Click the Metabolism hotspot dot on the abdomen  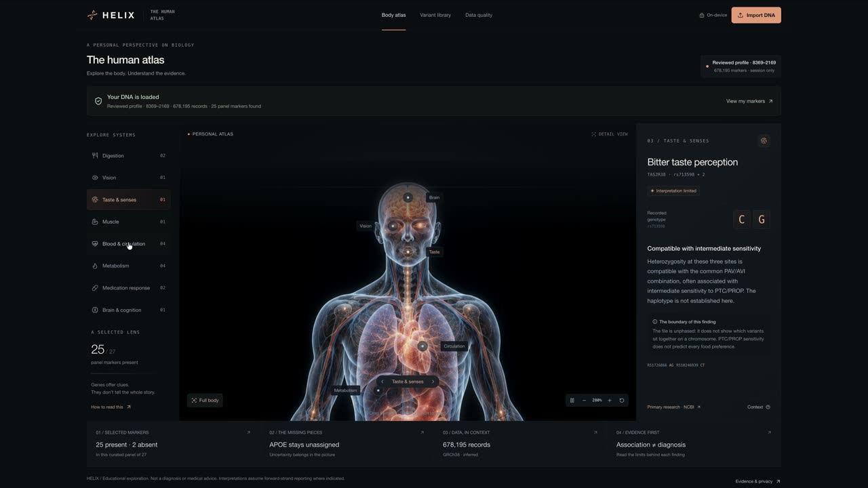378,390
